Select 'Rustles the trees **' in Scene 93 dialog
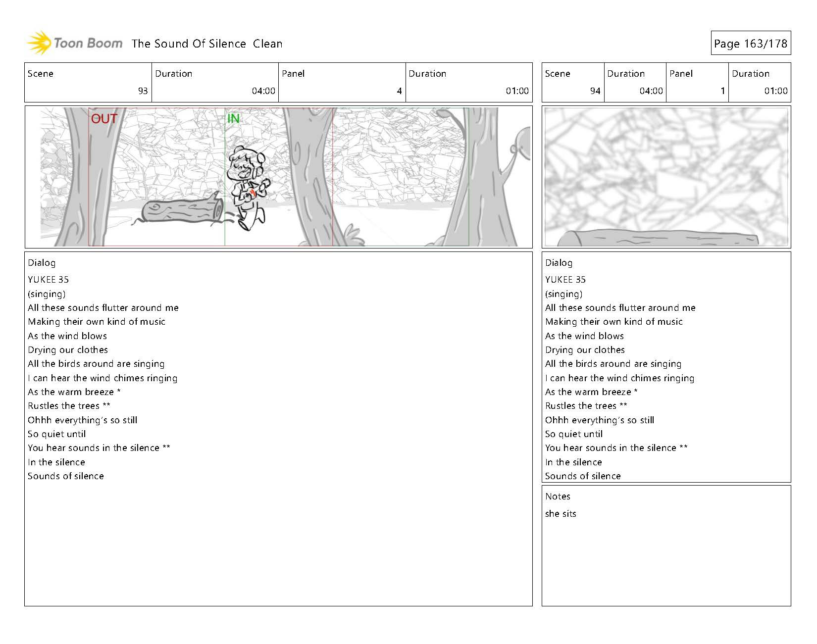 [x=69, y=405]
